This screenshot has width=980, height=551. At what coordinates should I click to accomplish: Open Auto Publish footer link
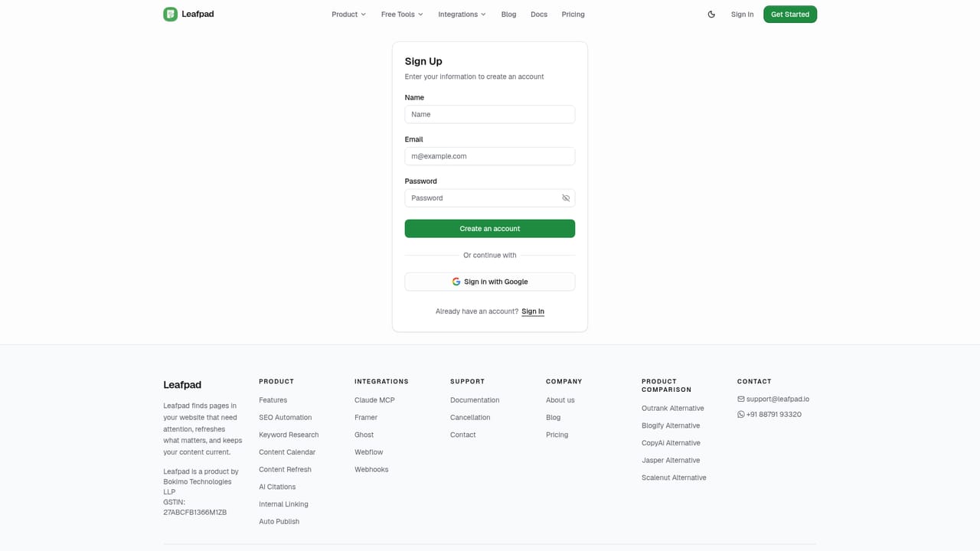point(279,522)
